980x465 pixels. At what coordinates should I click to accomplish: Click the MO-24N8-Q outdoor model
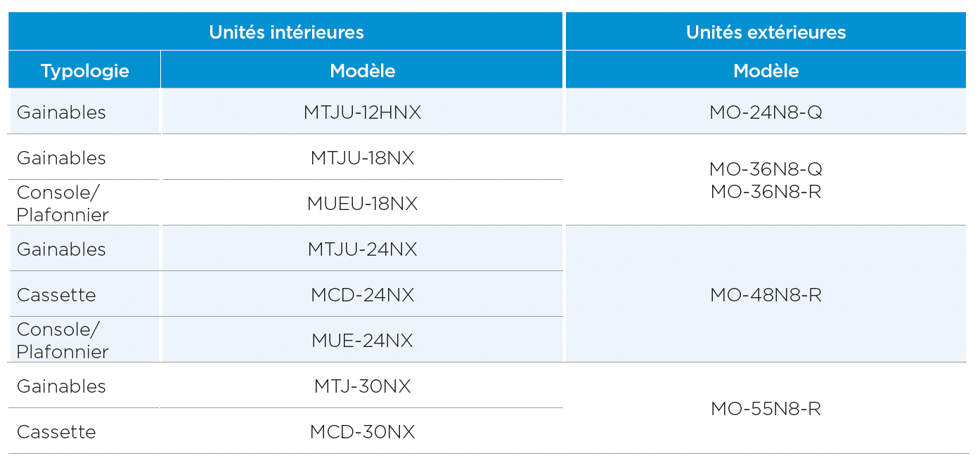click(x=766, y=112)
